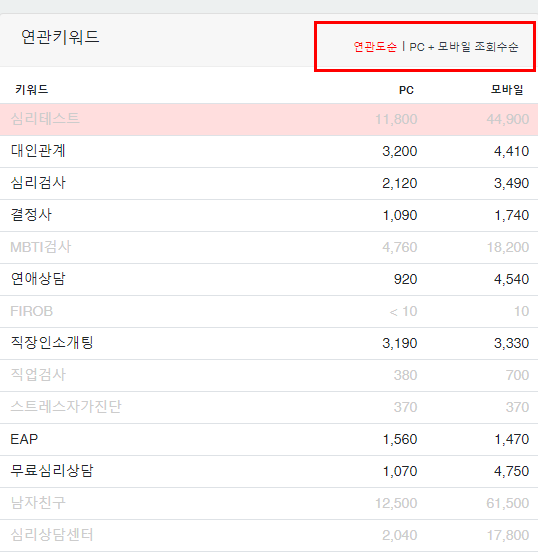Click mobile value 17,800 for 심리상담센터
Viewport: 538px width, 552px height.
[508, 535]
